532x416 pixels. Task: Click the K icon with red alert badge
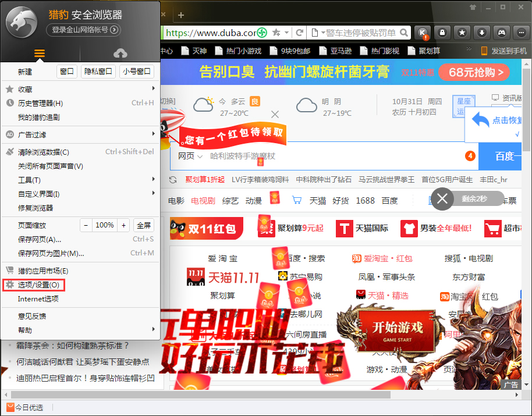tap(423, 32)
